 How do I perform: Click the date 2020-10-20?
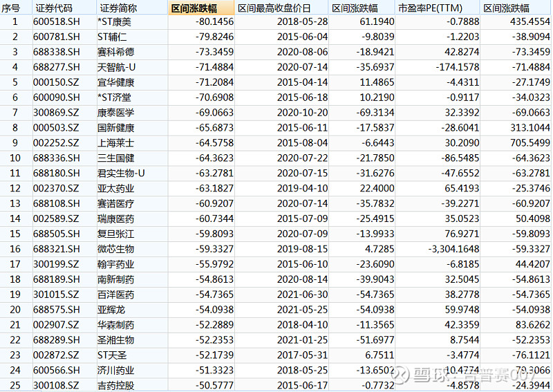302,113
